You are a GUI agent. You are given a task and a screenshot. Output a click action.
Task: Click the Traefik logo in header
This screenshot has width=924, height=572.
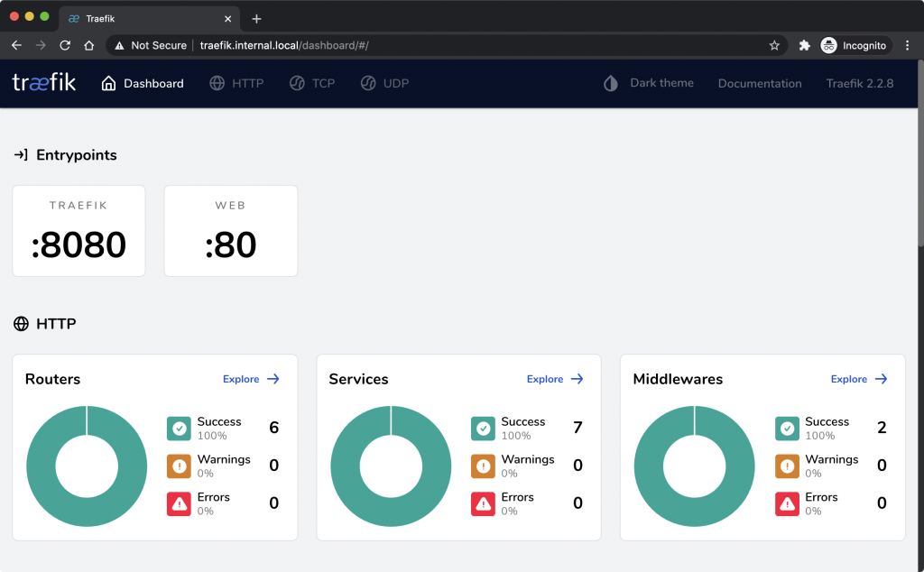point(43,83)
